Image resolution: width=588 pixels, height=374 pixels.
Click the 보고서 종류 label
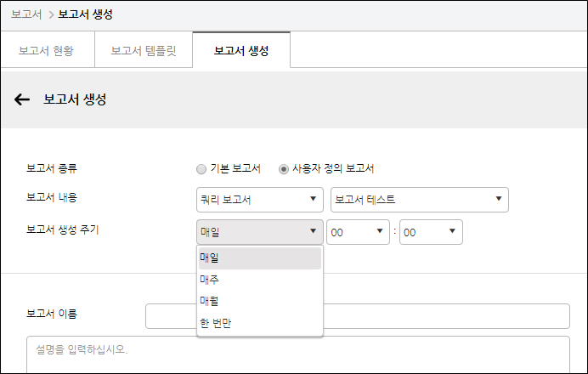tap(51, 168)
